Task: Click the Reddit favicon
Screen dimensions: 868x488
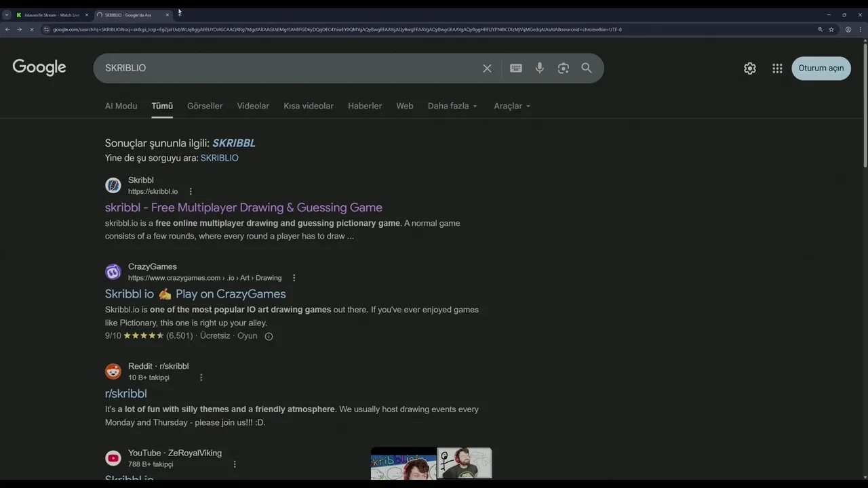Action: pyautogui.click(x=113, y=371)
